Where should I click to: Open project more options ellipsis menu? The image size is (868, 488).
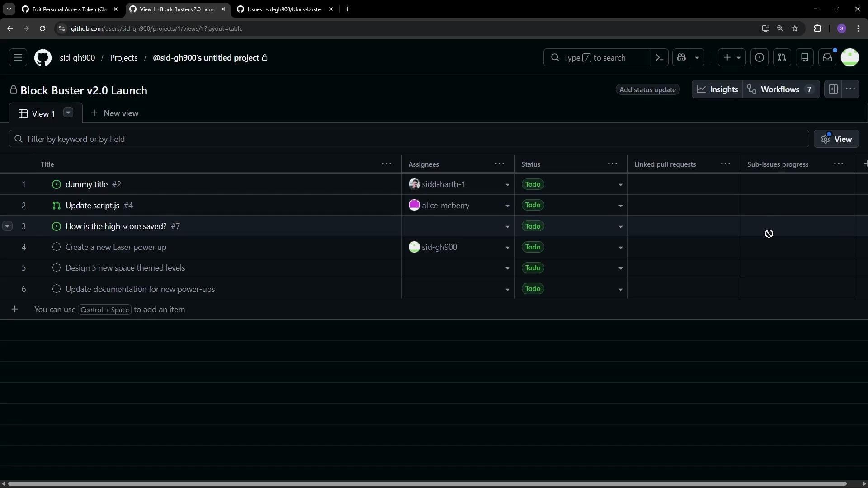tap(850, 89)
